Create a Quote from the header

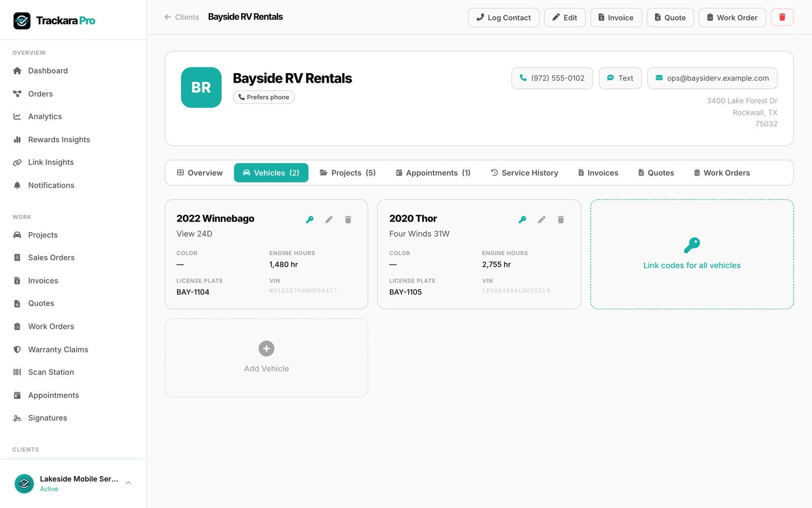click(670, 17)
